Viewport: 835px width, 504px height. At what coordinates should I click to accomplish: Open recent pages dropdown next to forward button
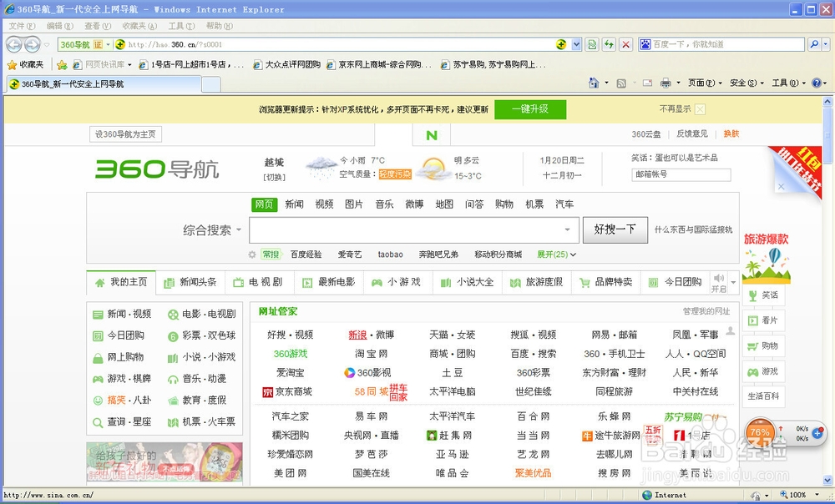pyautogui.click(x=47, y=45)
